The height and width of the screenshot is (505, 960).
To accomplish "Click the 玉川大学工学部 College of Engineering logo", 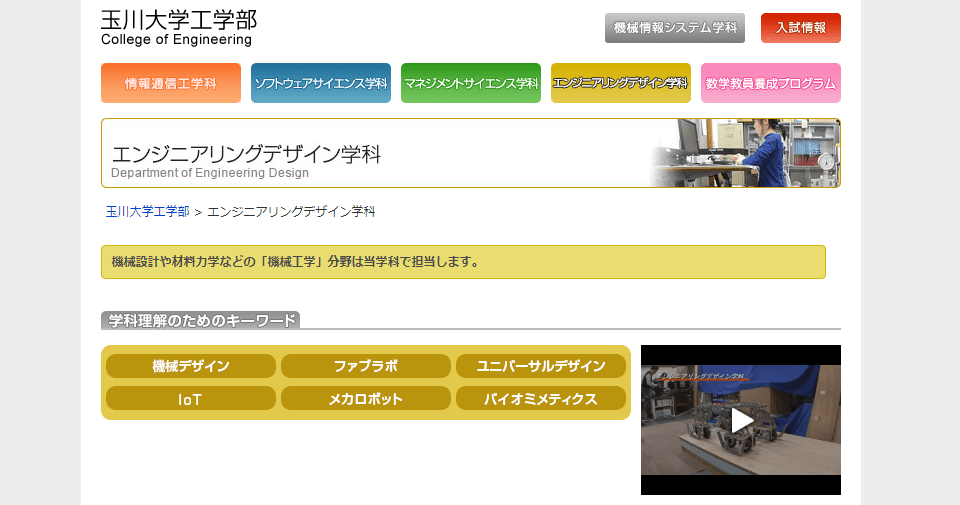I will (178, 28).
